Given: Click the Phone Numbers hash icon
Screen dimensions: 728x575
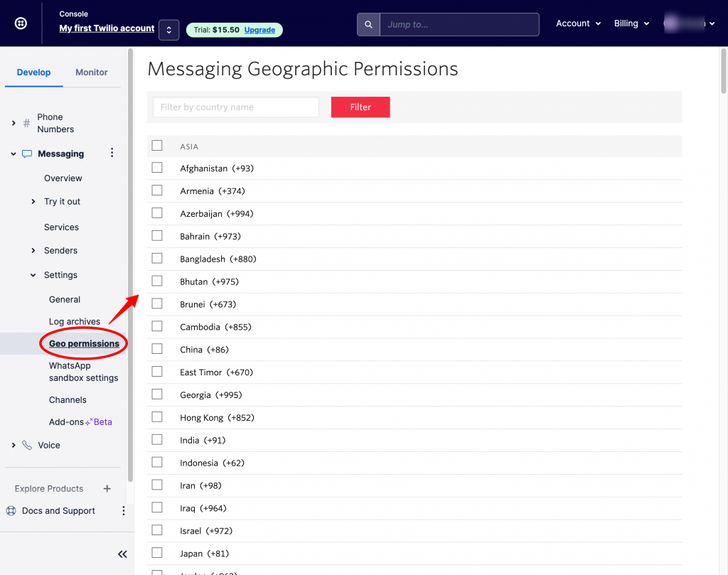Looking at the screenshot, I should click(x=27, y=123).
